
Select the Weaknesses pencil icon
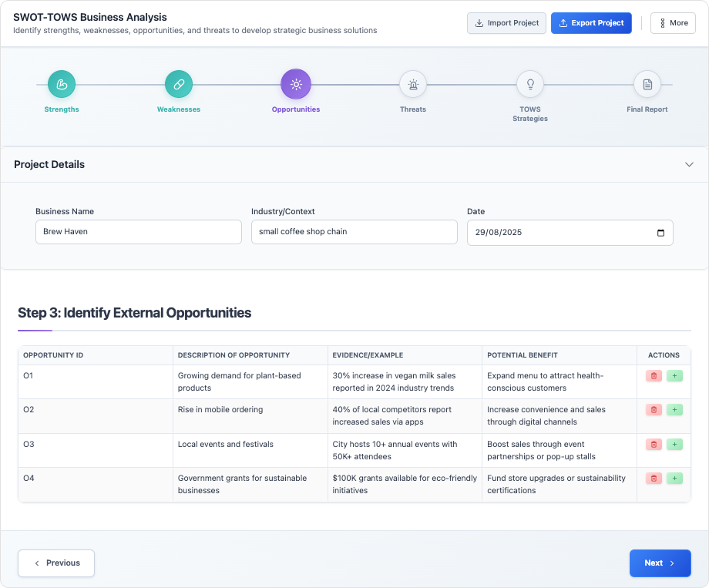point(179,84)
